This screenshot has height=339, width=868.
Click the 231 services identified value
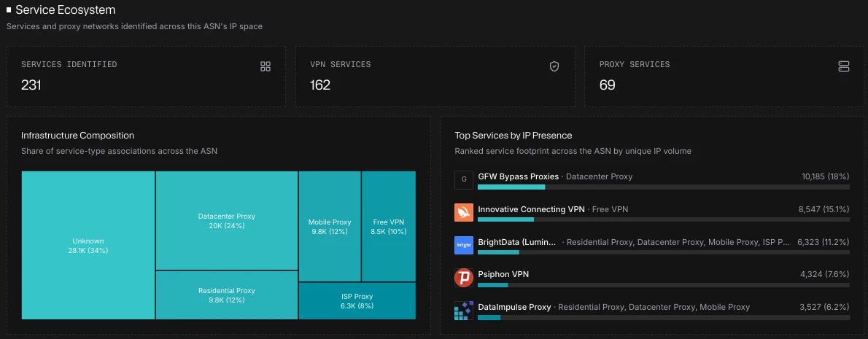point(31,85)
